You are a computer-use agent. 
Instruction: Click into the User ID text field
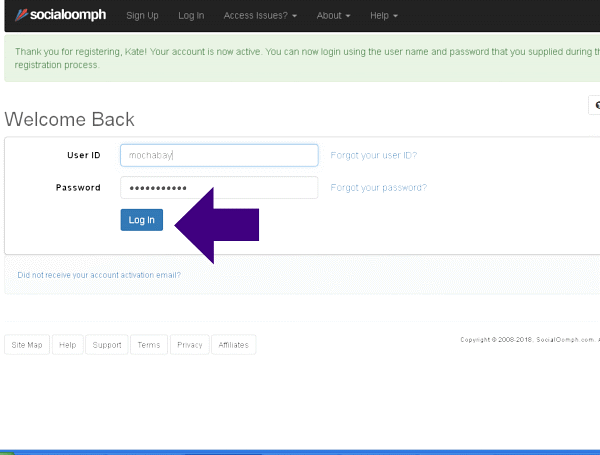[x=219, y=155]
